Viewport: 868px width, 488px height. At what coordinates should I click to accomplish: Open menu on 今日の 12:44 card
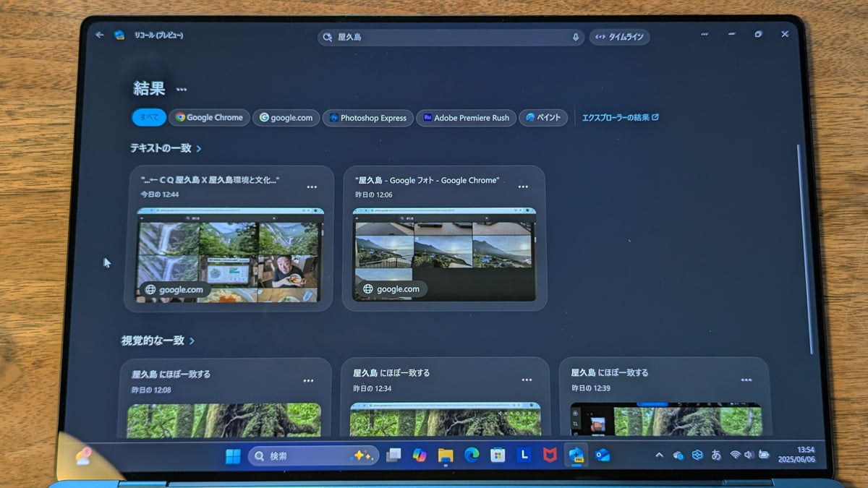pyautogui.click(x=312, y=187)
